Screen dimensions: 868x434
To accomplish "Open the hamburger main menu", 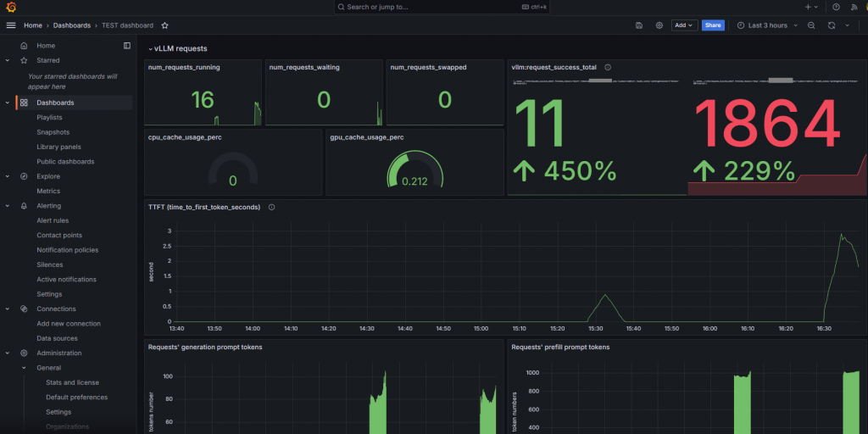I will (10, 25).
